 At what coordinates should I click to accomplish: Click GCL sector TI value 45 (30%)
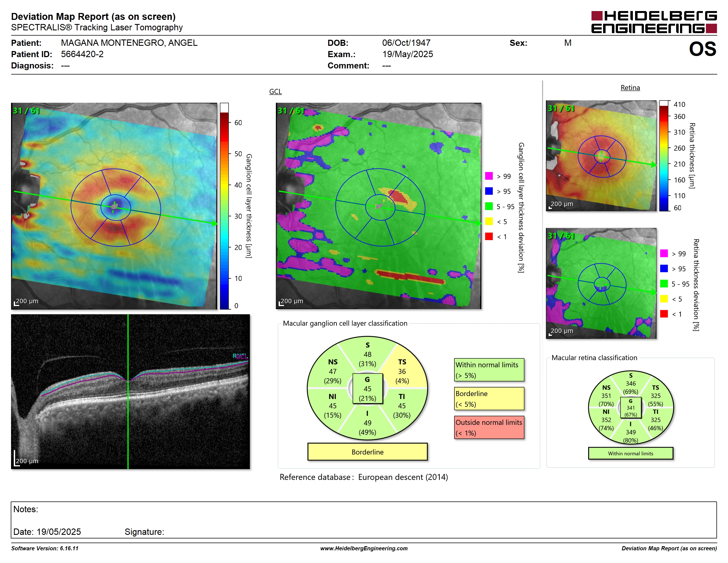pos(402,406)
